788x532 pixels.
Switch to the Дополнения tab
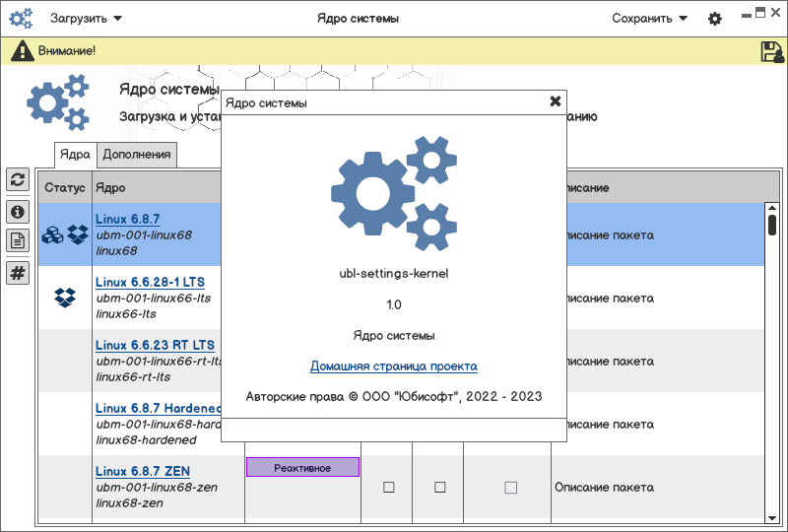137,155
